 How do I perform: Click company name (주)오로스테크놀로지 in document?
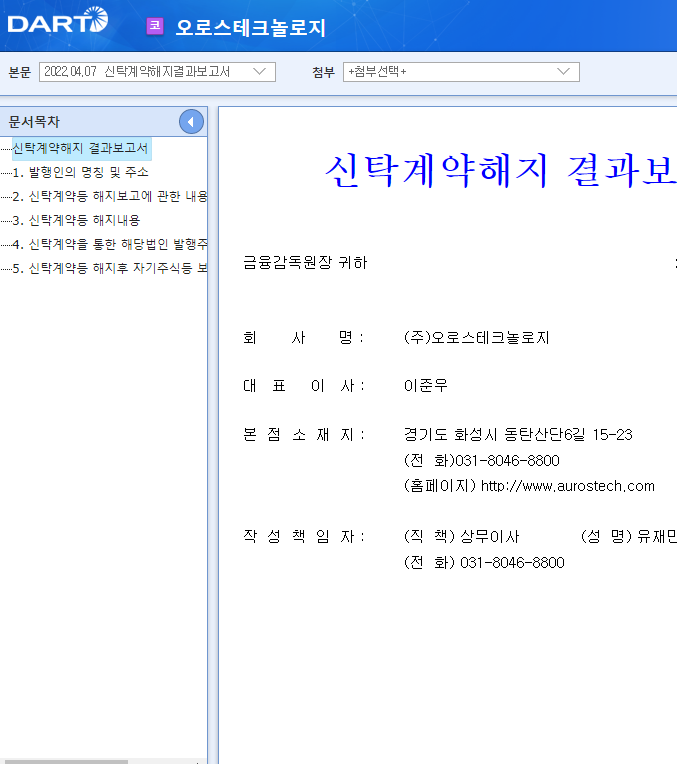click(477, 338)
